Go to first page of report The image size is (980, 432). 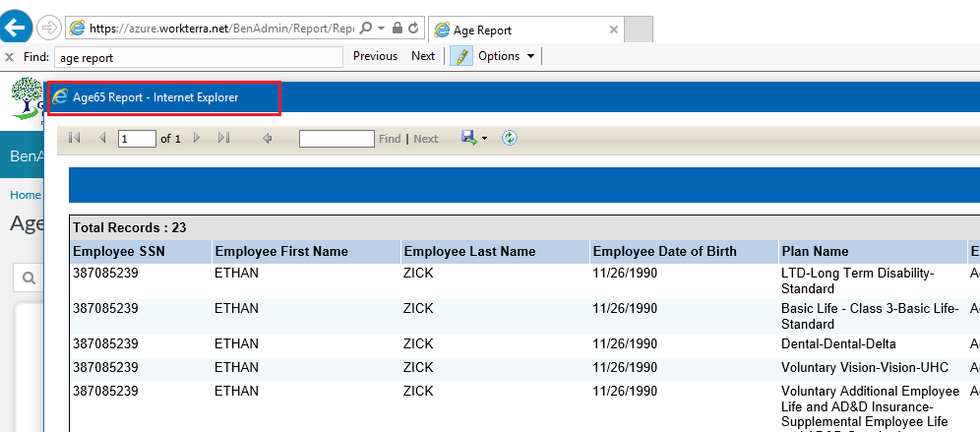click(75, 139)
